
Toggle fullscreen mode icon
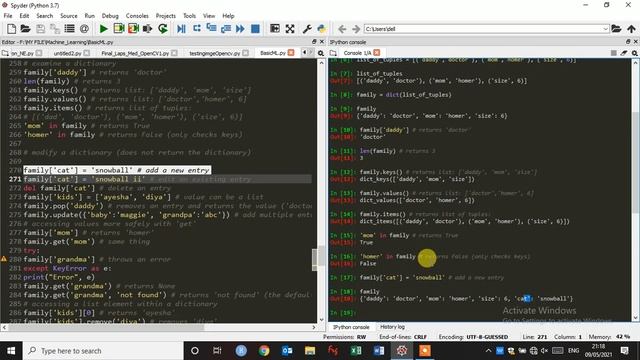click(290, 29)
